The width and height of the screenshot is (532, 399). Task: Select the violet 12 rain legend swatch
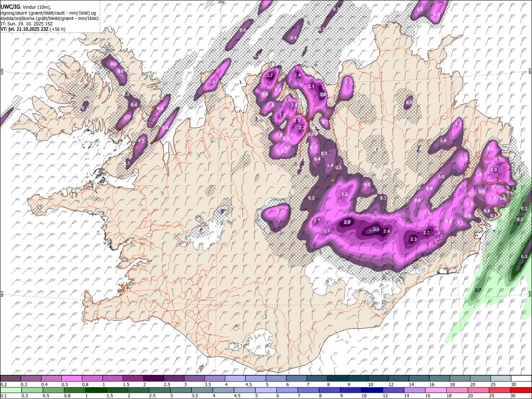(393, 390)
